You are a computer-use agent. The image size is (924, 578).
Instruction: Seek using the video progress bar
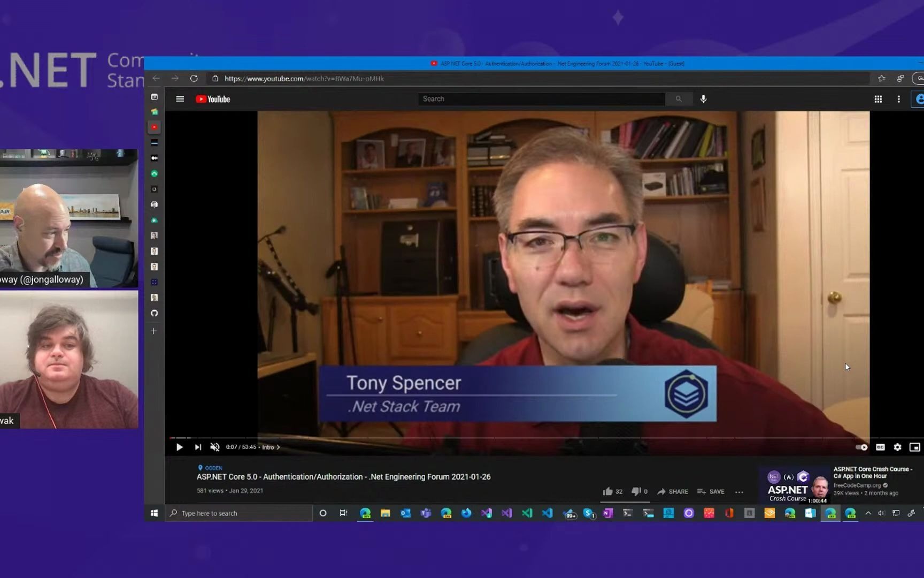[x=481, y=438]
